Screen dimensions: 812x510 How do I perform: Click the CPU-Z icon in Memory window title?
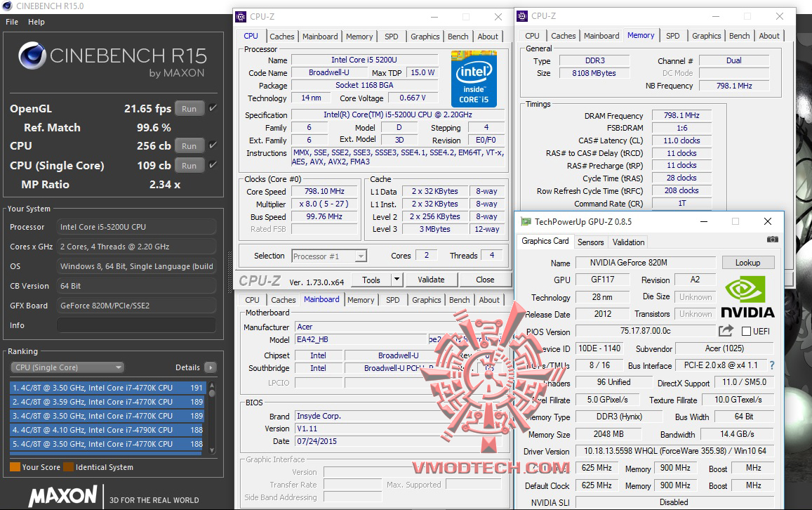[523, 16]
